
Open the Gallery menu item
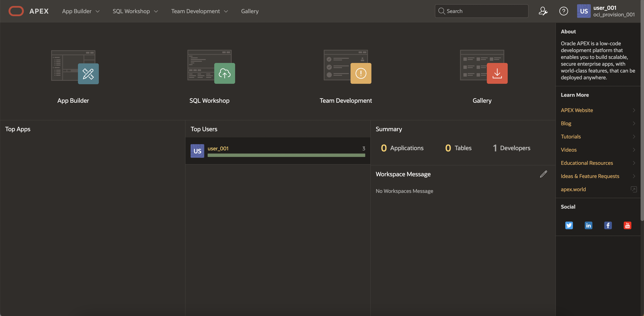[250, 11]
